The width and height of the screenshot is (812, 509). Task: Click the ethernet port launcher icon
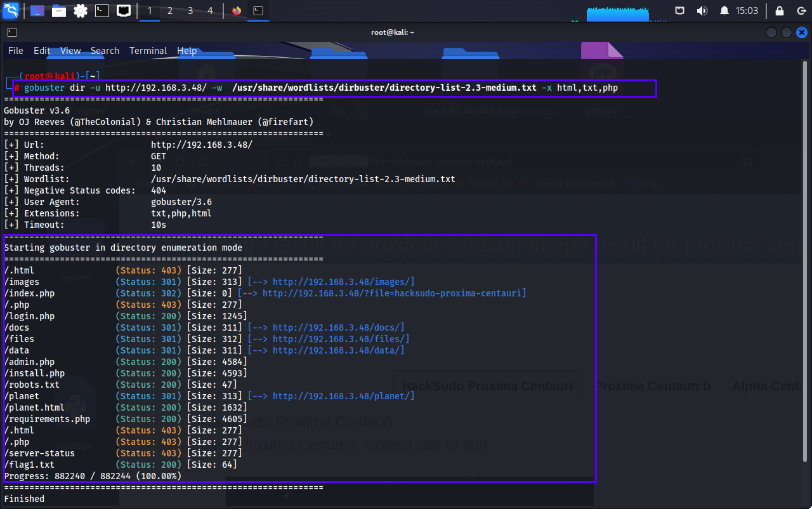point(124,11)
